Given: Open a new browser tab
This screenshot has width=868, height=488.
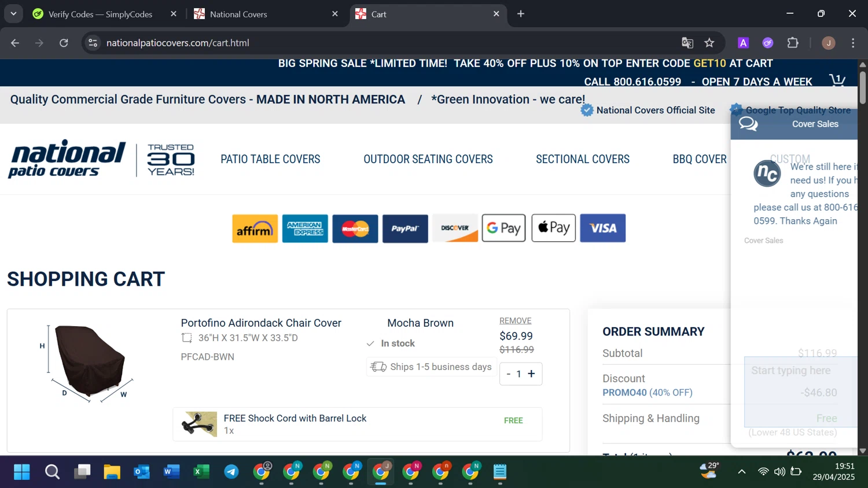Looking at the screenshot, I should 521,14.
